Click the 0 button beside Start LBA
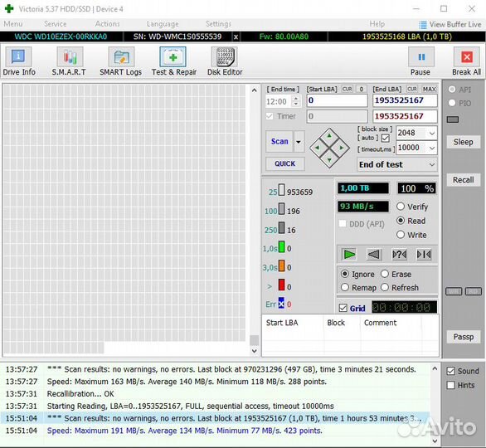Viewport: 486px width, 448px height. pos(362,90)
